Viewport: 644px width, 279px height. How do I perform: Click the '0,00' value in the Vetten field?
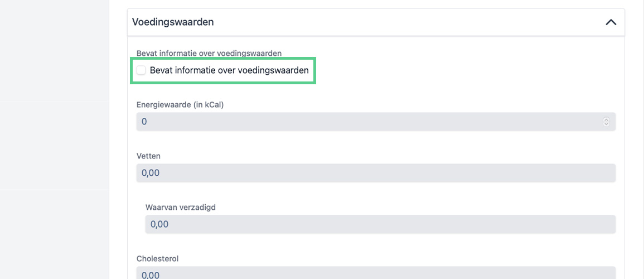151,173
